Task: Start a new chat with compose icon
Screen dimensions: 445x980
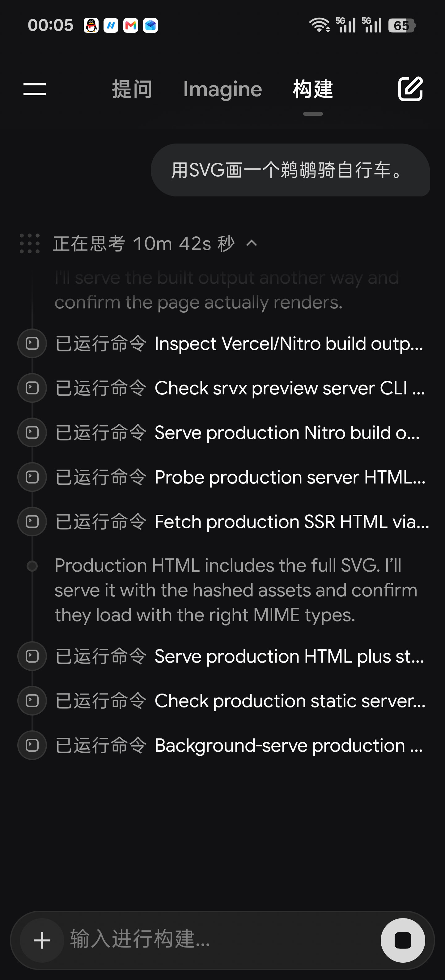Action: [x=410, y=89]
